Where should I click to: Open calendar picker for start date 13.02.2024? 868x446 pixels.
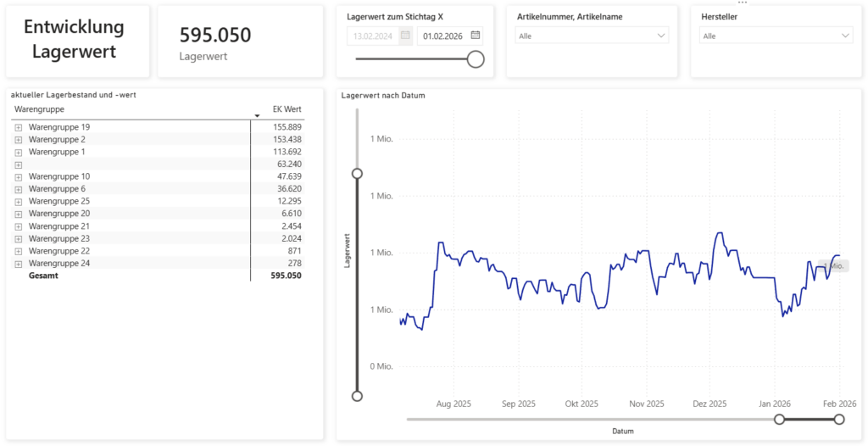point(405,35)
